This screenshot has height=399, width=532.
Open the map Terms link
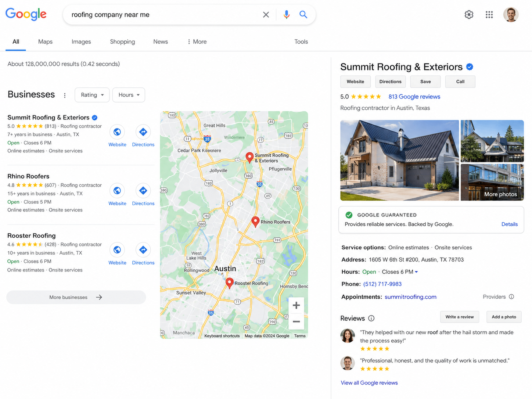click(x=300, y=336)
